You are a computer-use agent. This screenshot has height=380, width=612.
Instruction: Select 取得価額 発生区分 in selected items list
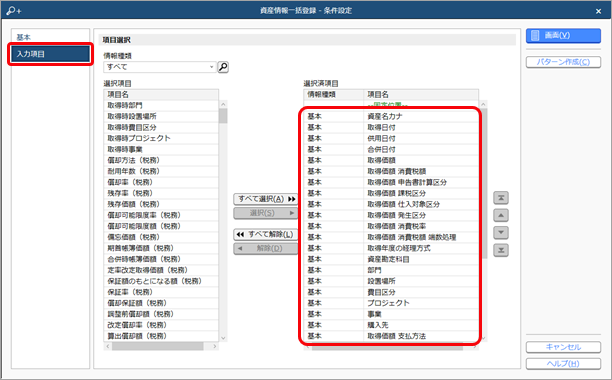click(391, 215)
